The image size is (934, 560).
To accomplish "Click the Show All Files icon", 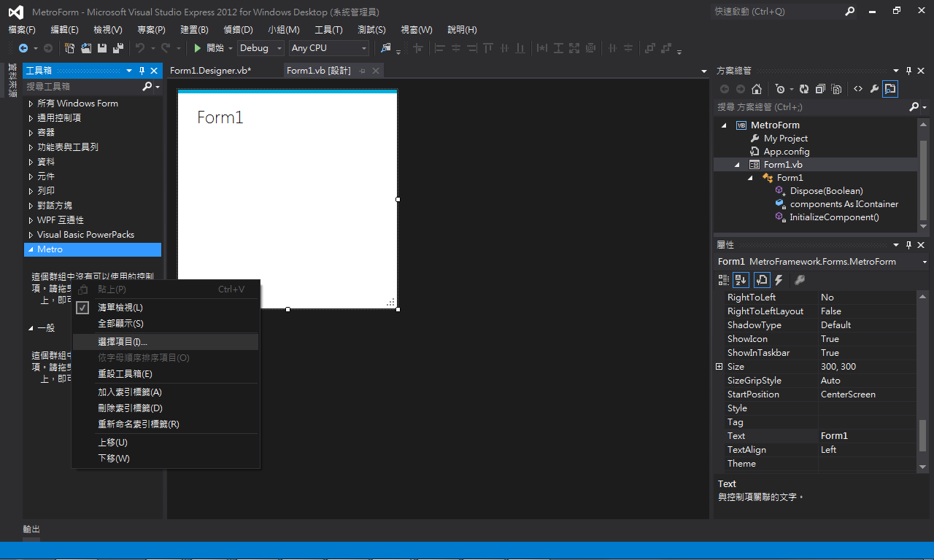I will pos(836,89).
